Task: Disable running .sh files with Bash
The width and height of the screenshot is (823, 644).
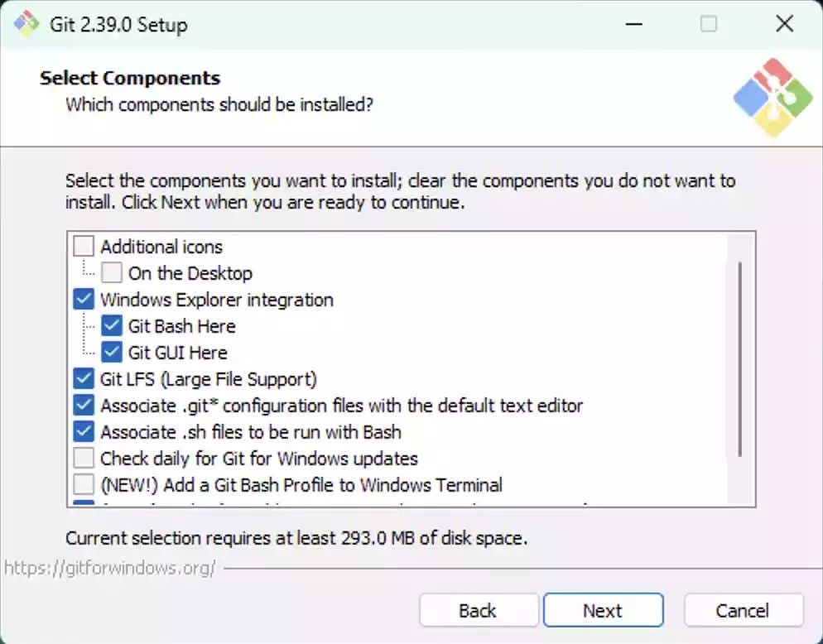Action: tap(83, 431)
